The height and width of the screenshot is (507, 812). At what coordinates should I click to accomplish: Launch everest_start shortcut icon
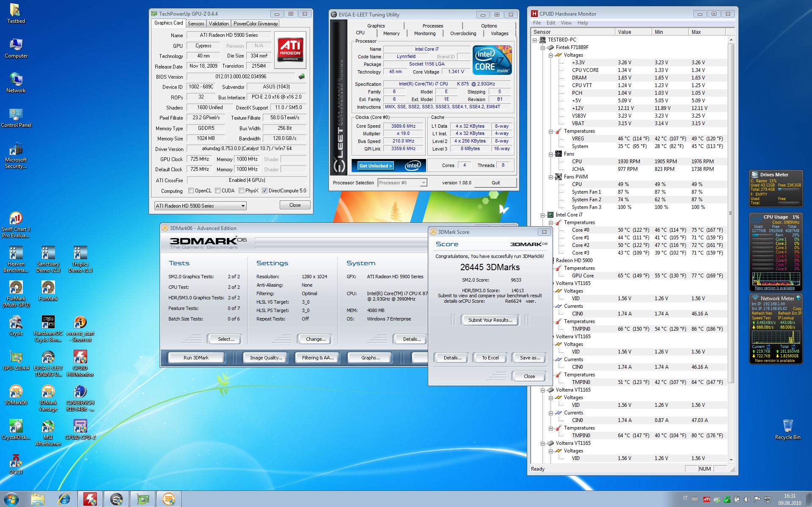(x=80, y=329)
